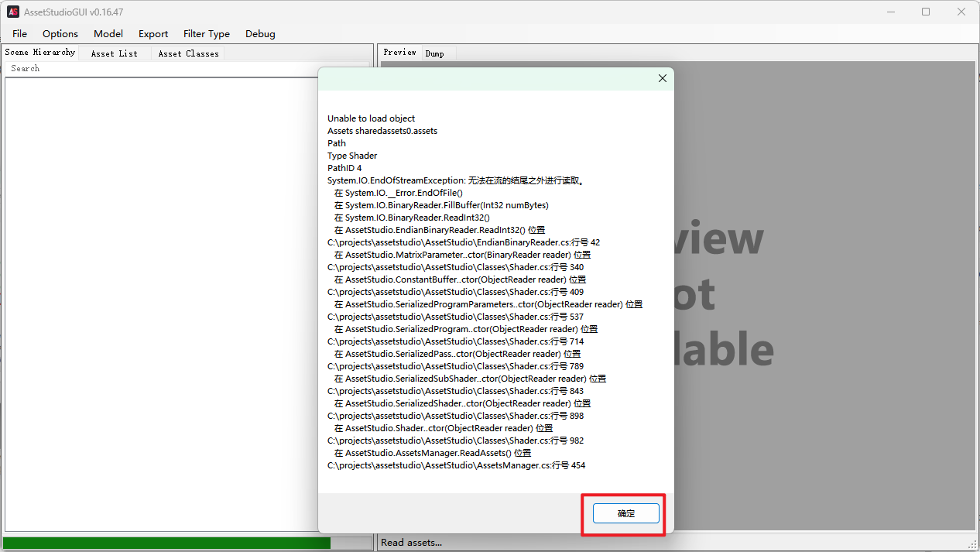This screenshot has width=980, height=552.
Task: Switch to the Asset List tab
Action: point(115,53)
